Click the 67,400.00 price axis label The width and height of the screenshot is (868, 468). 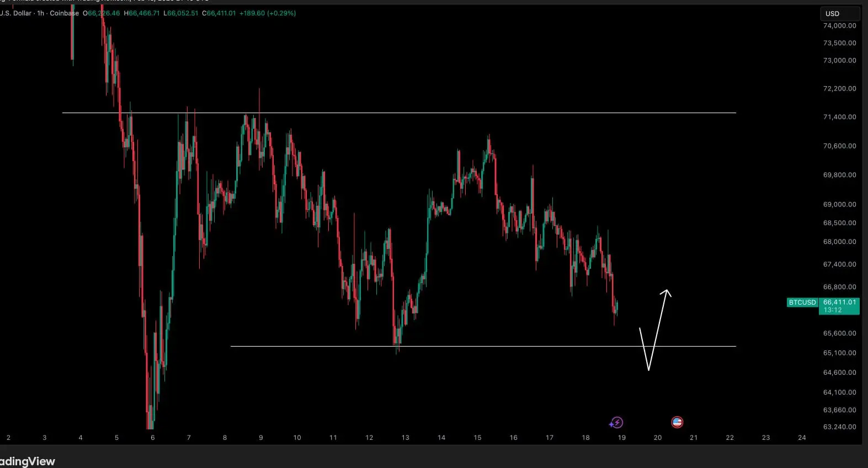(839, 265)
